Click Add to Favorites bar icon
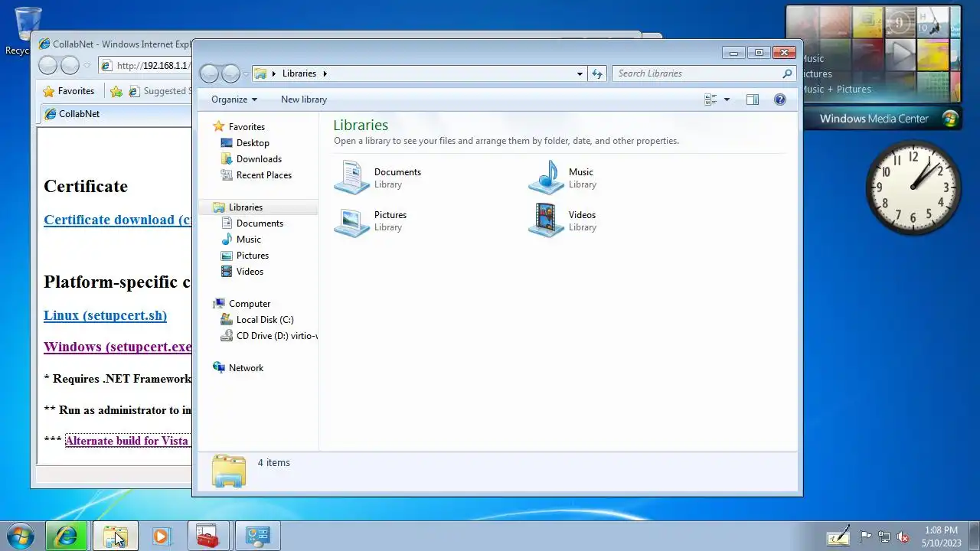Viewport: 980px width, 551px height. click(x=116, y=91)
